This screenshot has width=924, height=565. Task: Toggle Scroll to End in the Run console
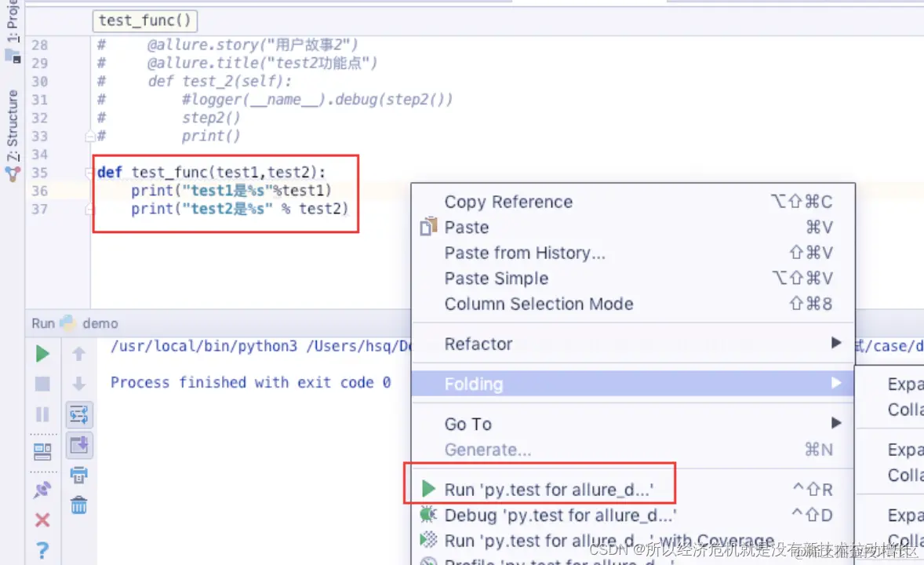tap(79, 445)
